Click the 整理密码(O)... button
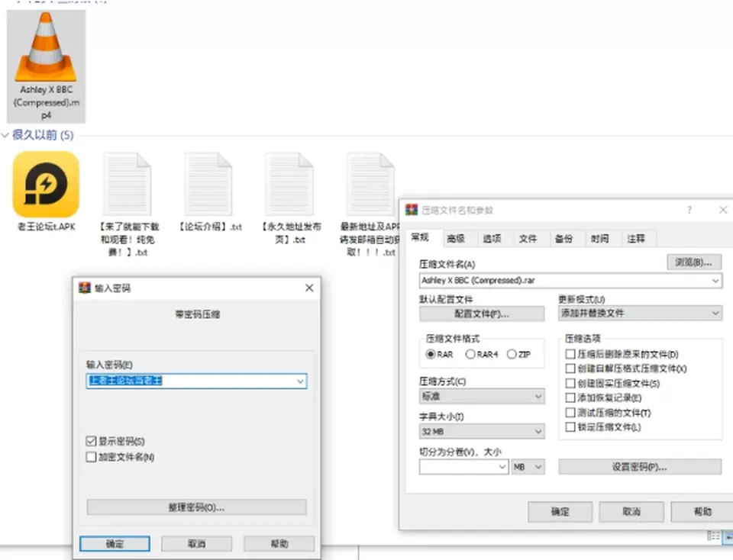The height and width of the screenshot is (560, 733). 196,507
